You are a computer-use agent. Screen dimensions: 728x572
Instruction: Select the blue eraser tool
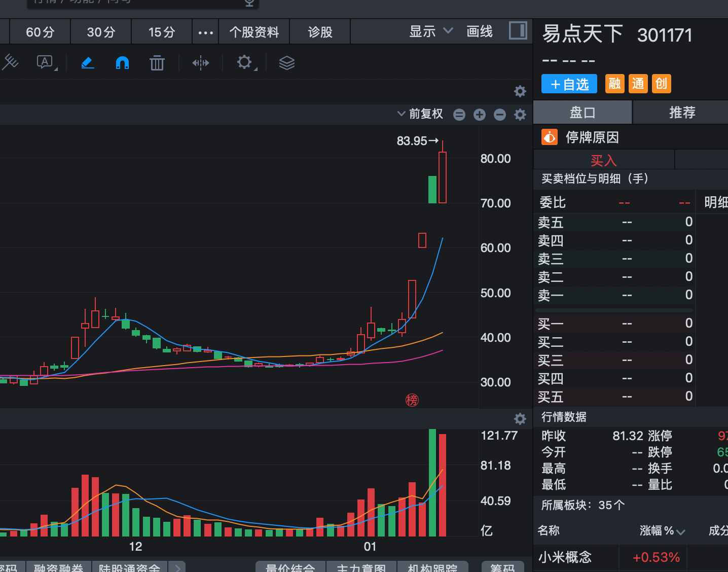tap(87, 63)
